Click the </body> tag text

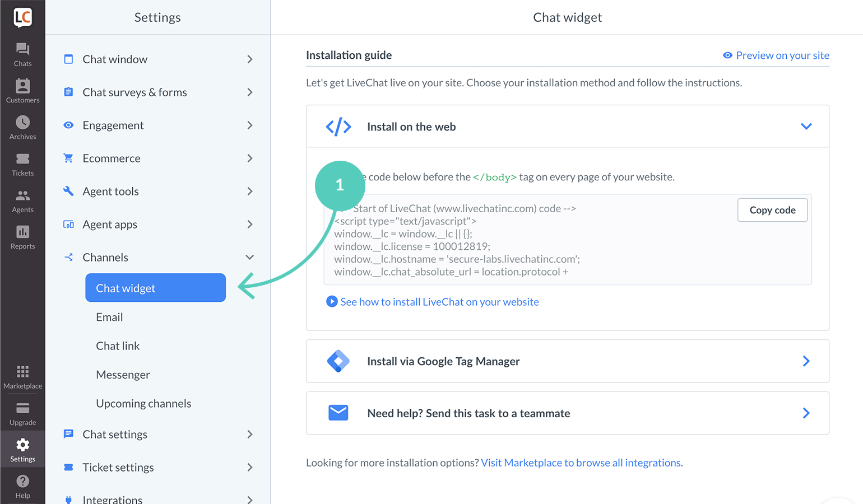tap(495, 177)
